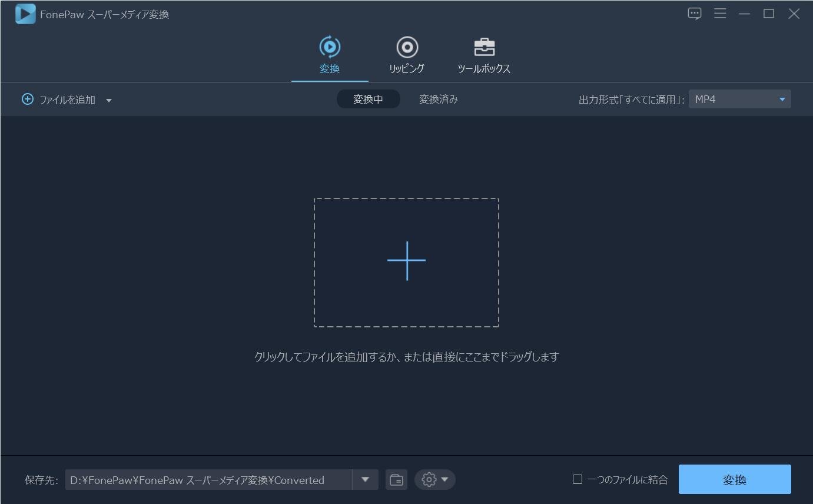Enable the 一つのファイルに結合 checkbox
The height and width of the screenshot is (504, 813).
(x=577, y=479)
